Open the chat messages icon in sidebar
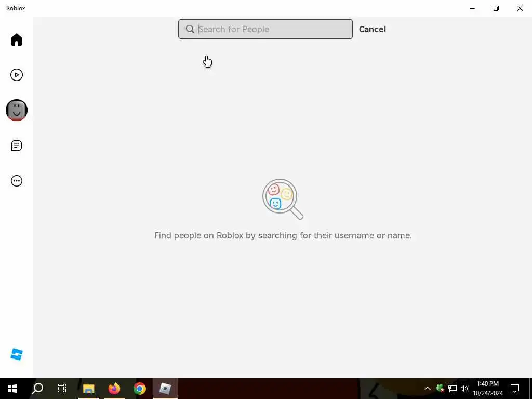The height and width of the screenshot is (399, 532). pyautogui.click(x=16, y=145)
